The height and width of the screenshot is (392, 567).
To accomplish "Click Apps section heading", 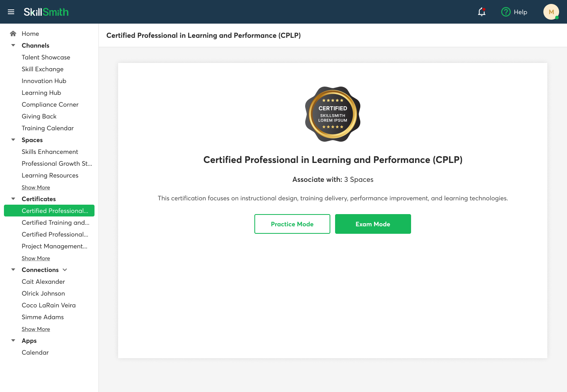I will [29, 340].
